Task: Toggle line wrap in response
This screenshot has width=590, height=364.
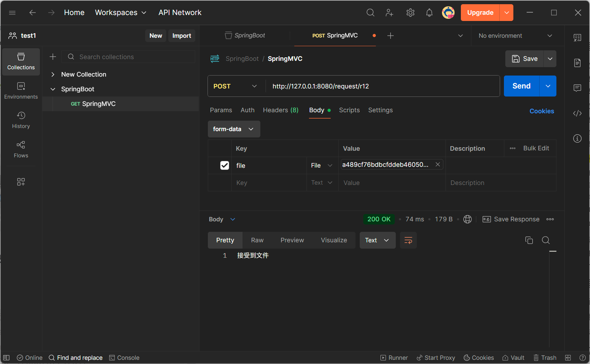Action: click(408, 240)
